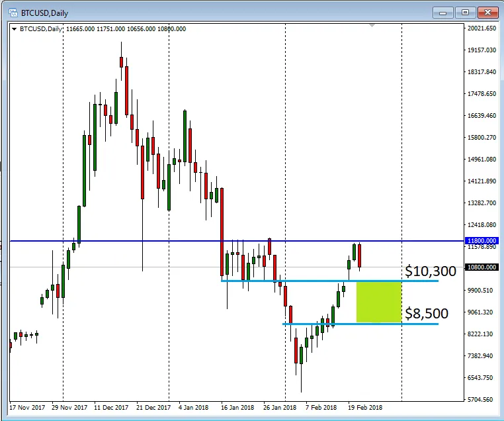Click price scale value 6543.750
The width and height of the screenshot is (504, 421).
click(x=480, y=378)
